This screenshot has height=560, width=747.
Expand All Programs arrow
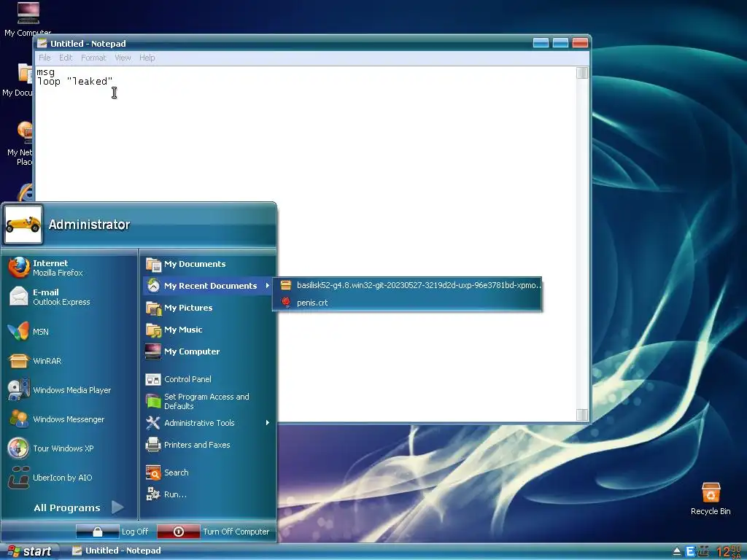pos(117,507)
